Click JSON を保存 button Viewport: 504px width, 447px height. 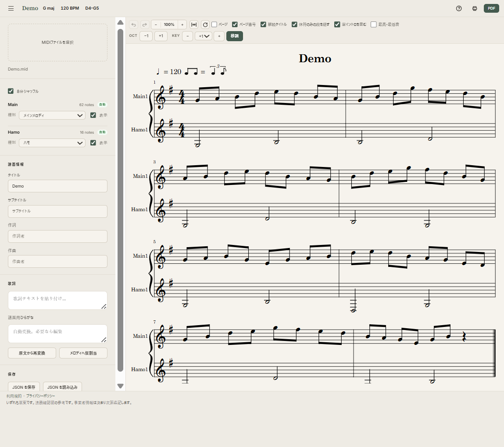pyautogui.click(x=24, y=387)
